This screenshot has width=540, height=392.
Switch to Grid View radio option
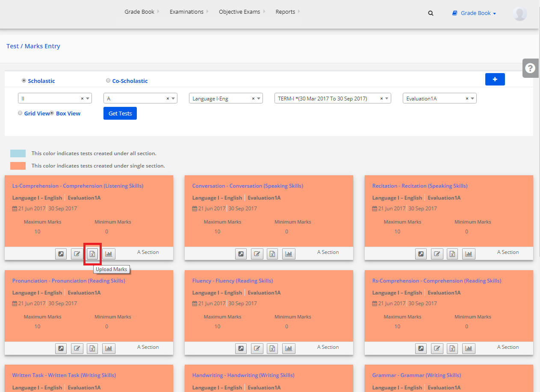[20, 113]
